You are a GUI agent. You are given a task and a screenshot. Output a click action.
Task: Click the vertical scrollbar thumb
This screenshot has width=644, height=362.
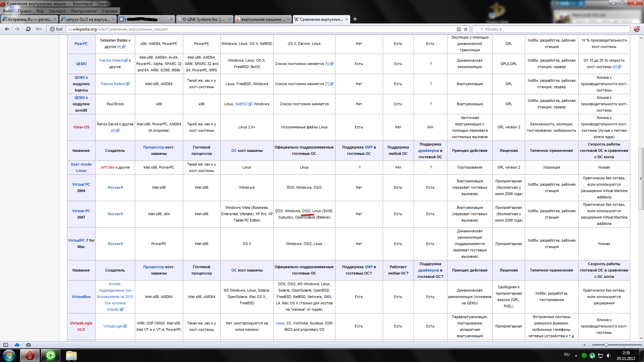[641, 179]
